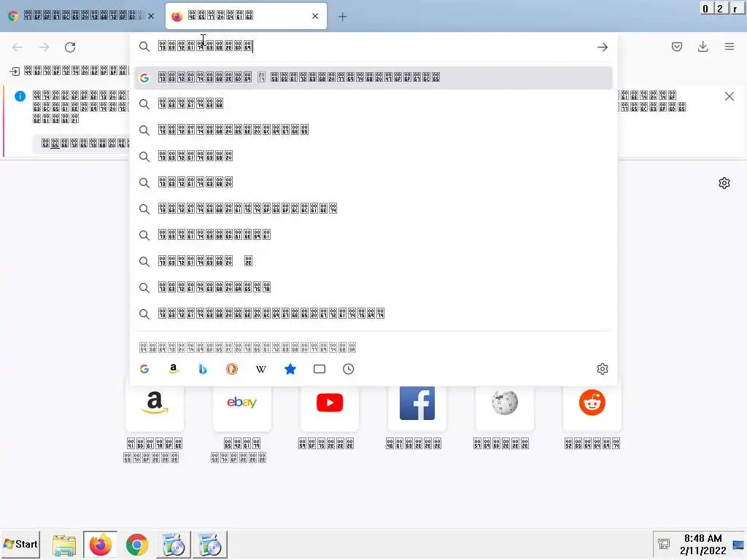Open the Firefox application menu

729,47
